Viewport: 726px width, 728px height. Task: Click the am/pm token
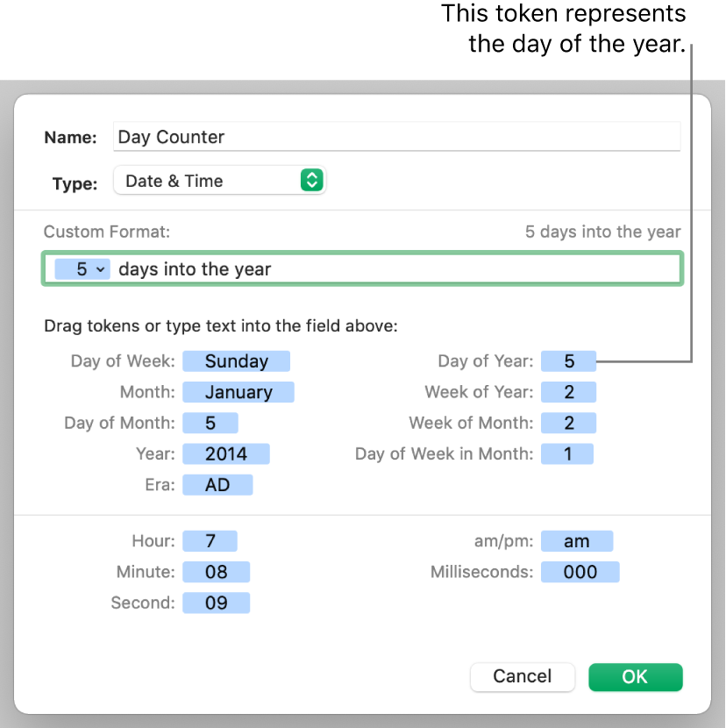[577, 540]
